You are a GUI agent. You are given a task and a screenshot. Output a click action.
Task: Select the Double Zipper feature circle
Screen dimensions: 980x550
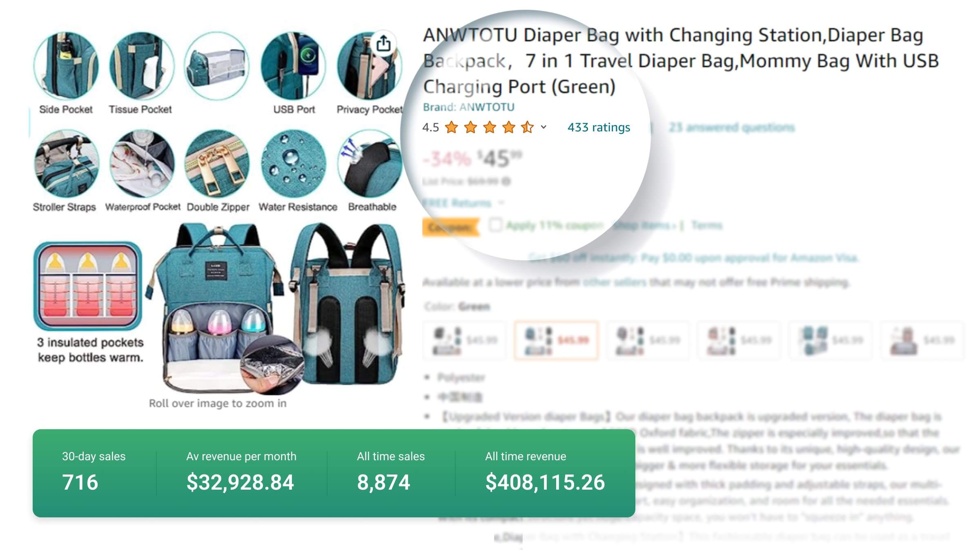pyautogui.click(x=217, y=164)
